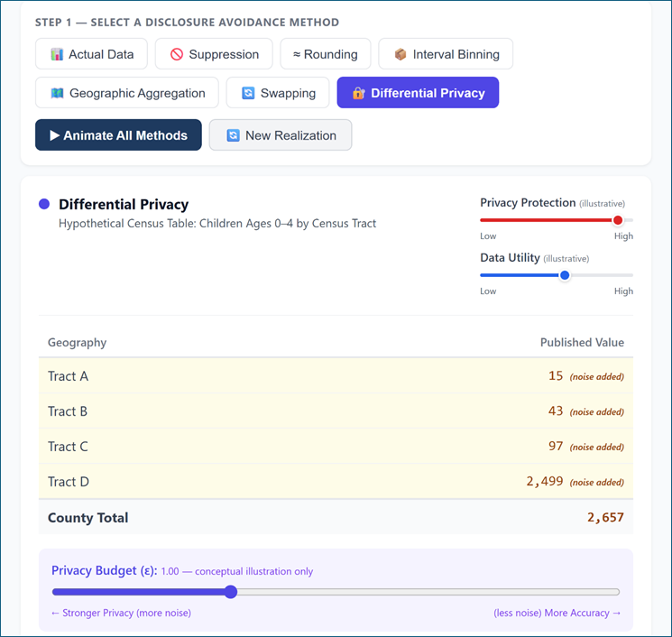Click the Tract B row label
Image resolution: width=672 pixels, height=637 pixels.
pos(68,411)
